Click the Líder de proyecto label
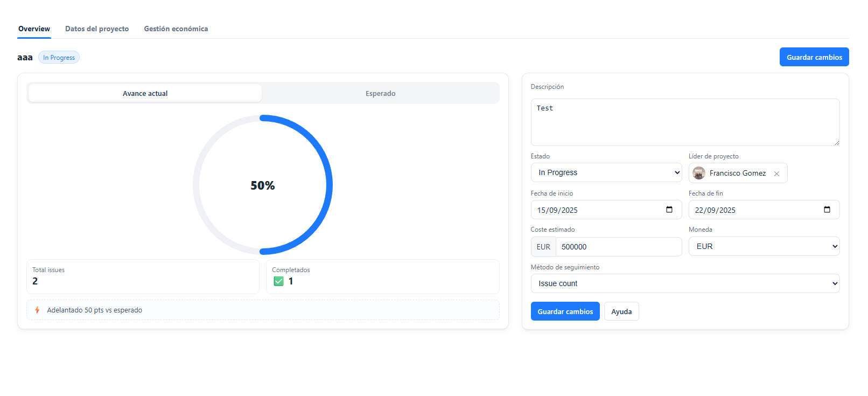 tap(713, 156)
